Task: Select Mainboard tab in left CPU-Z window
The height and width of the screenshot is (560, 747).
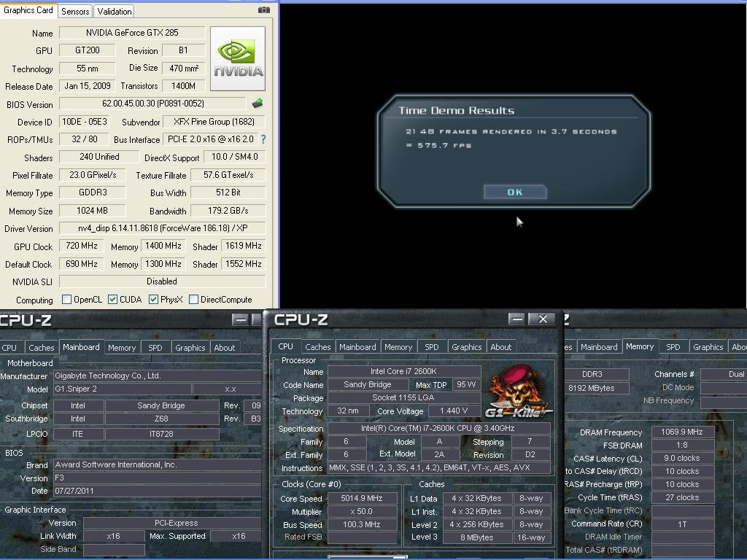Action: (81, 347)
